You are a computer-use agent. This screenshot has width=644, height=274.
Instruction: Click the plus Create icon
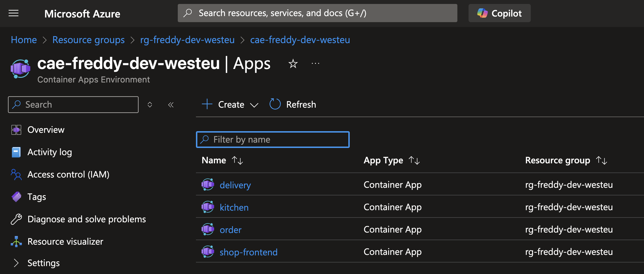click(x=207, y=104)
